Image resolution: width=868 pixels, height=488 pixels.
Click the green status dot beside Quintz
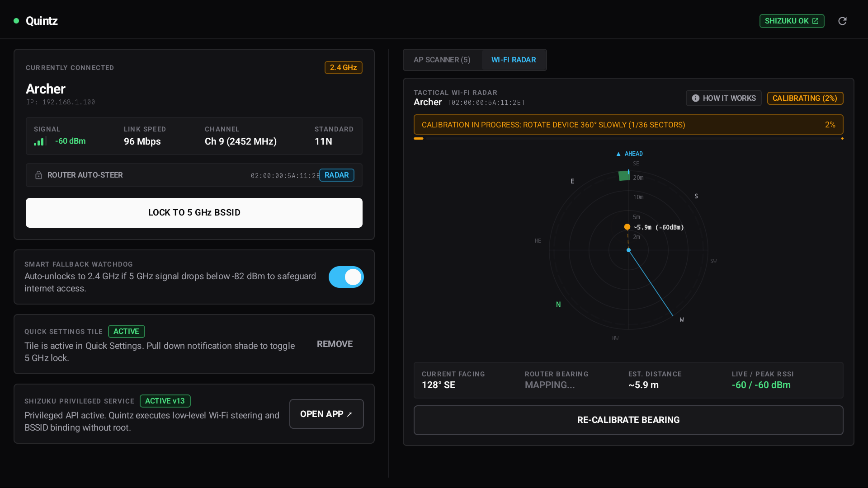[16, 21]
